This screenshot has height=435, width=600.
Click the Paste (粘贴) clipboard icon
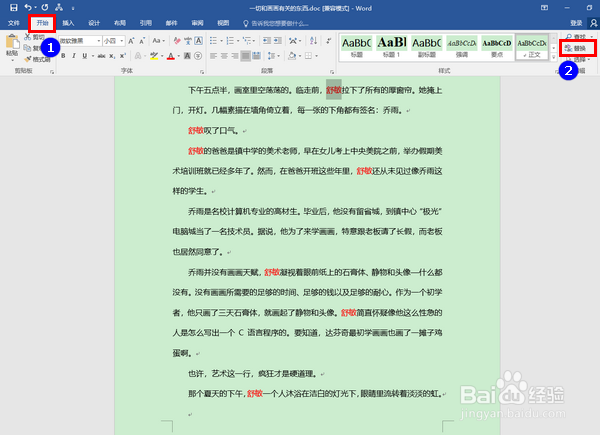click(12, 43)
